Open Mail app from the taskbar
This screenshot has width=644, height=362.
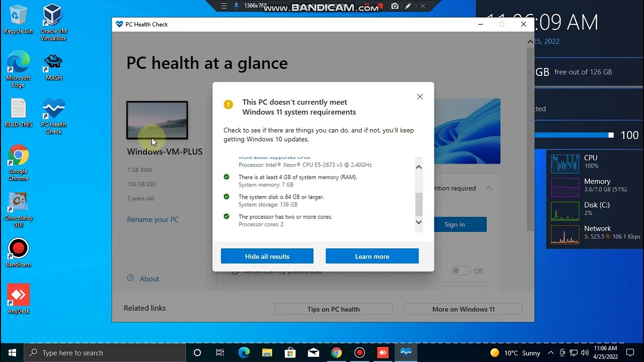point(313,352)
